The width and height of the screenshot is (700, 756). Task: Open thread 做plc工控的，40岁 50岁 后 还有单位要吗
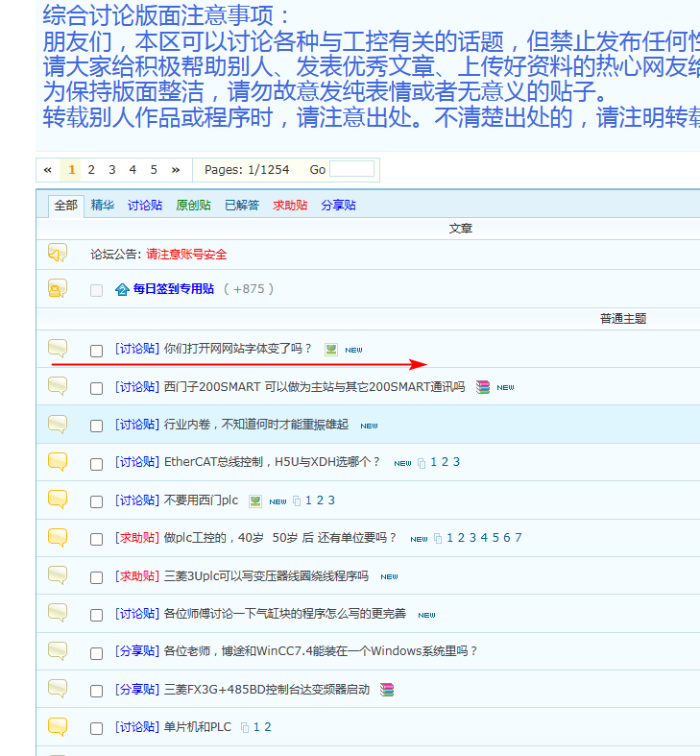tap(280, 538)
